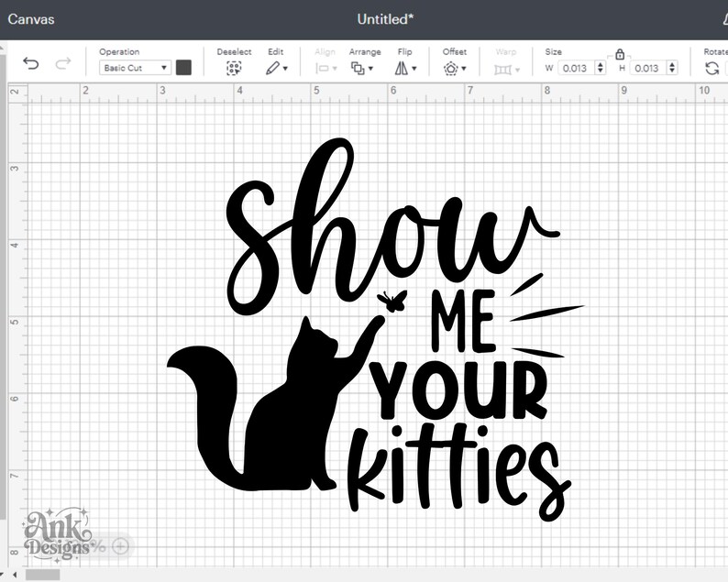Click the width stepper arrows

coord(601,68)
